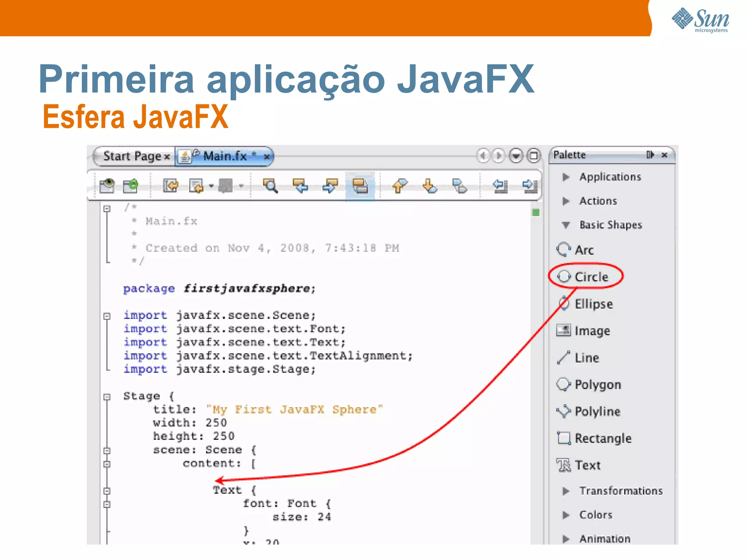The height and width of the screenshot is (560, 747).
Task: Collapse the import statements fold
Action: point(107,316)
